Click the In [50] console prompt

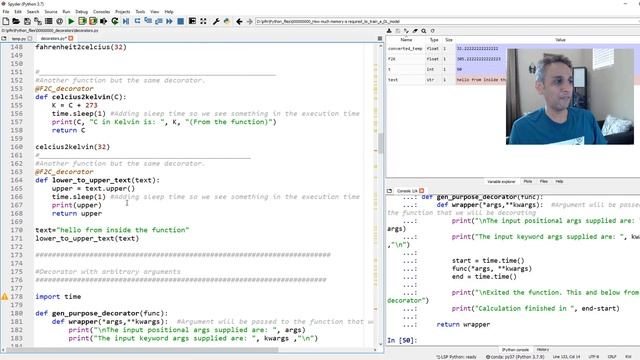click(x=402, y=340)
